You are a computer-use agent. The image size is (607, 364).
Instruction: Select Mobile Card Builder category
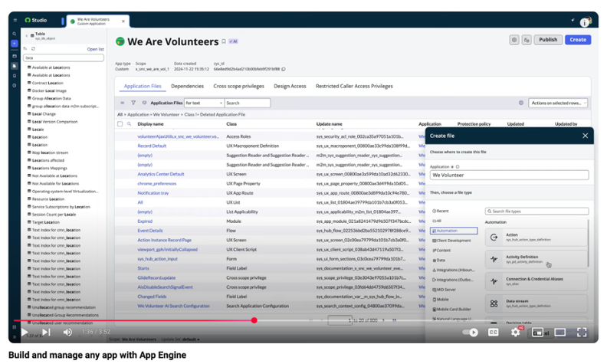click(451, 310)
